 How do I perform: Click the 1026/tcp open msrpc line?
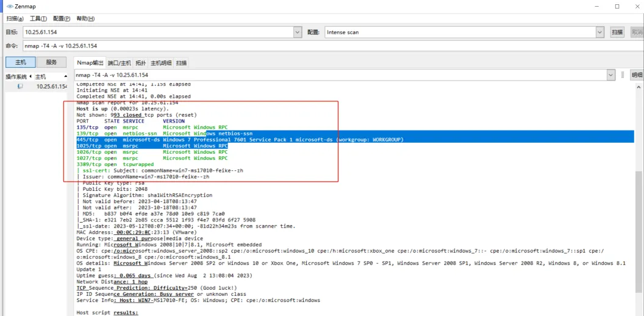[x=152, y=152]
